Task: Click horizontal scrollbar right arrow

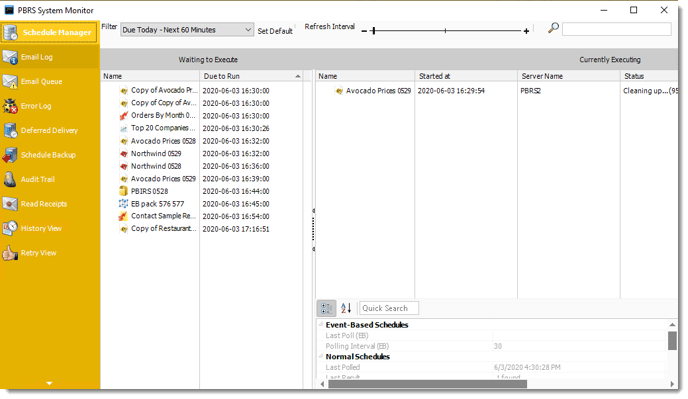Action: 672,384
